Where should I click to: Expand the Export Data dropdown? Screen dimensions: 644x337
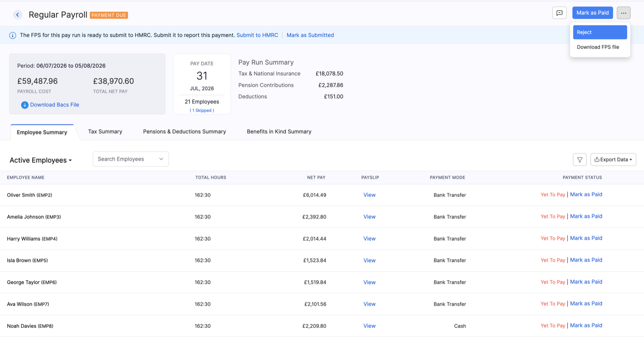[613, 160]
